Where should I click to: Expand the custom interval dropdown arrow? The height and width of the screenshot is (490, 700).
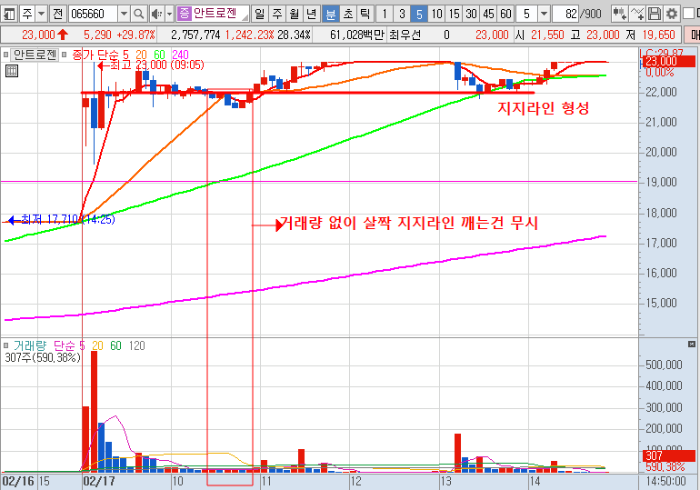tap(544, 14)
